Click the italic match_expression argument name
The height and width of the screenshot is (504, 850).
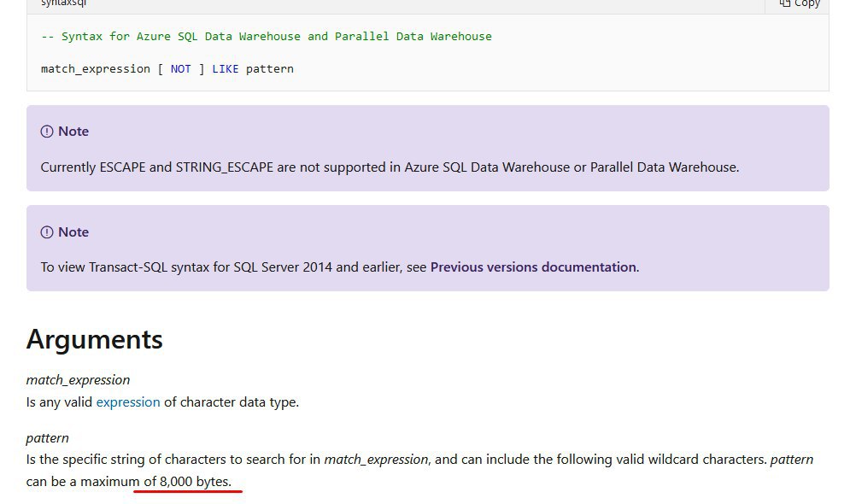[x=79, y=379]
